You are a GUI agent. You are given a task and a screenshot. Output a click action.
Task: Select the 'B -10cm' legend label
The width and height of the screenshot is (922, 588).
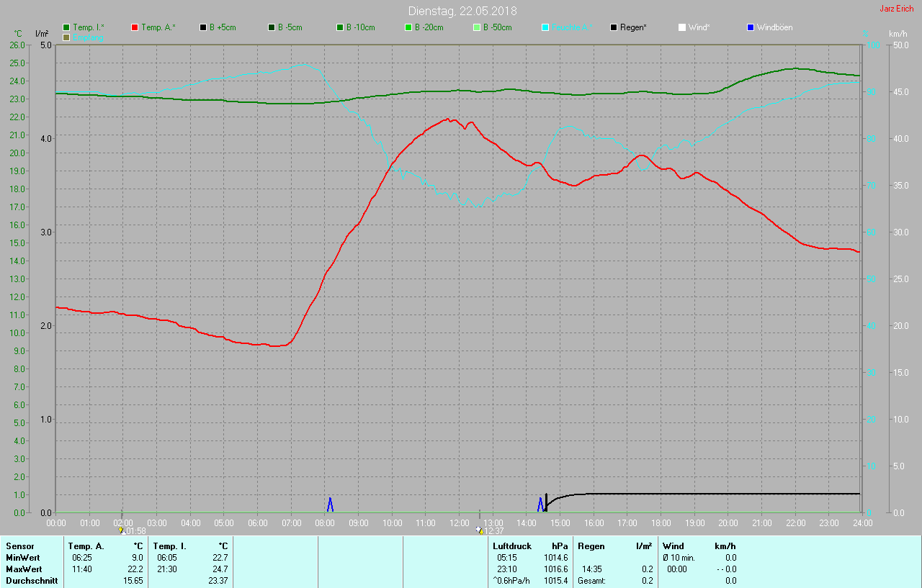361,27
